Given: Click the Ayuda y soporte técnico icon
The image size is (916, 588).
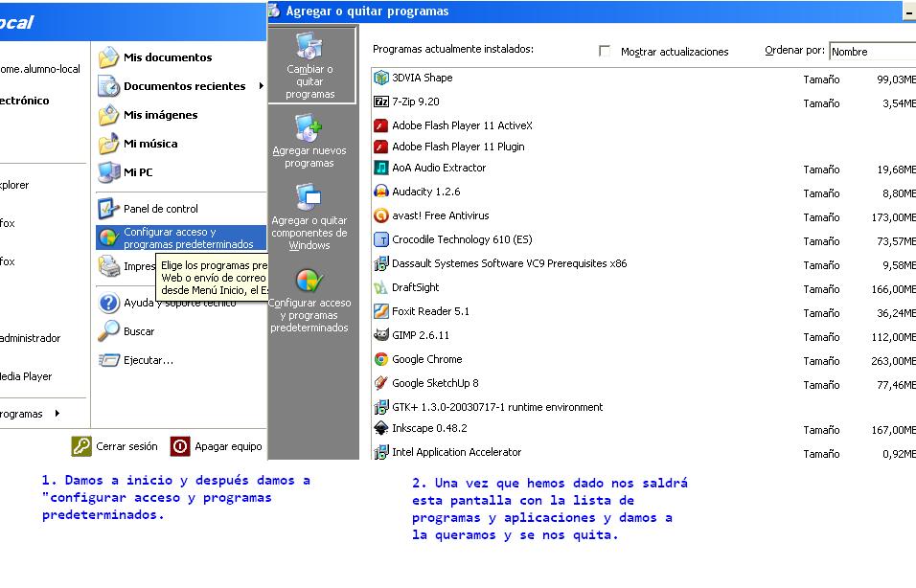Looking at the screenshot, I should coord(108,303).
